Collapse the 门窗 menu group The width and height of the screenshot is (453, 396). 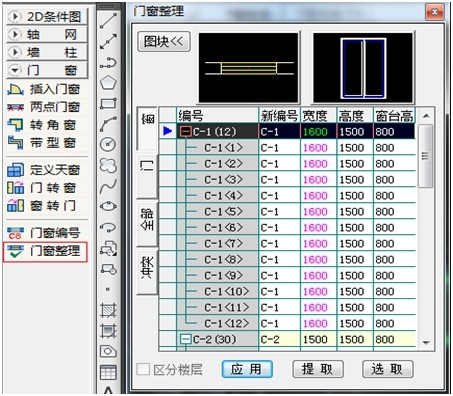tap(47, 70)
